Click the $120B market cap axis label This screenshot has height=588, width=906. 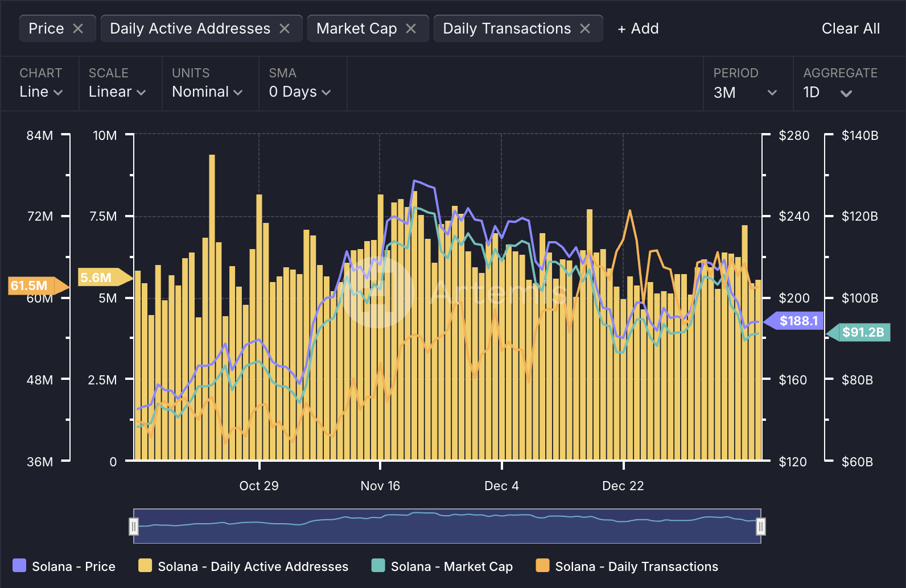860,216
